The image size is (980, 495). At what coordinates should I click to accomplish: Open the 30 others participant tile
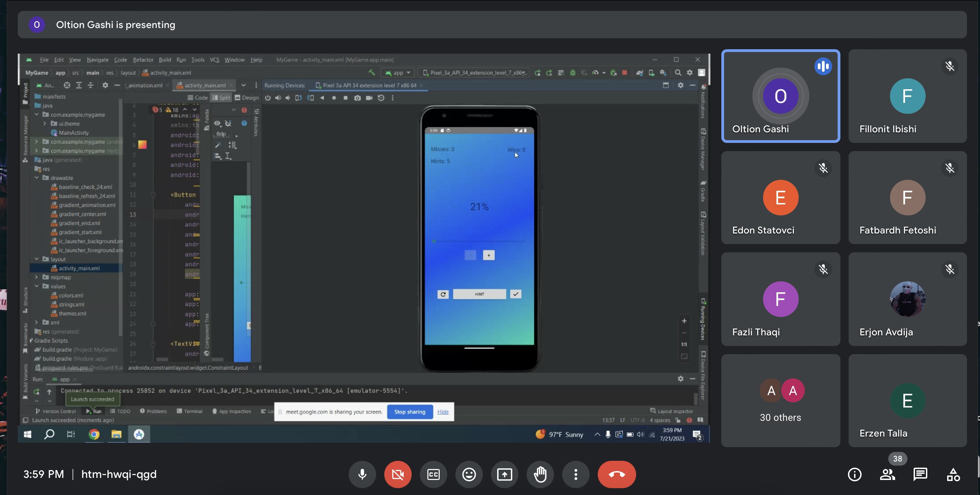tap(780, 401)
